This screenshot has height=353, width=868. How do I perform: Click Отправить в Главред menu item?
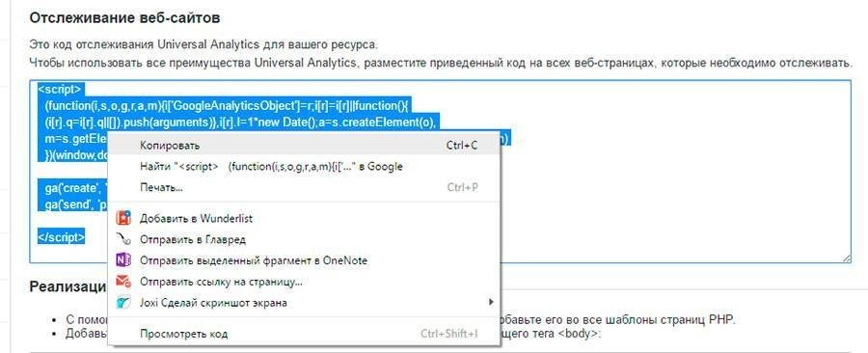304,239
